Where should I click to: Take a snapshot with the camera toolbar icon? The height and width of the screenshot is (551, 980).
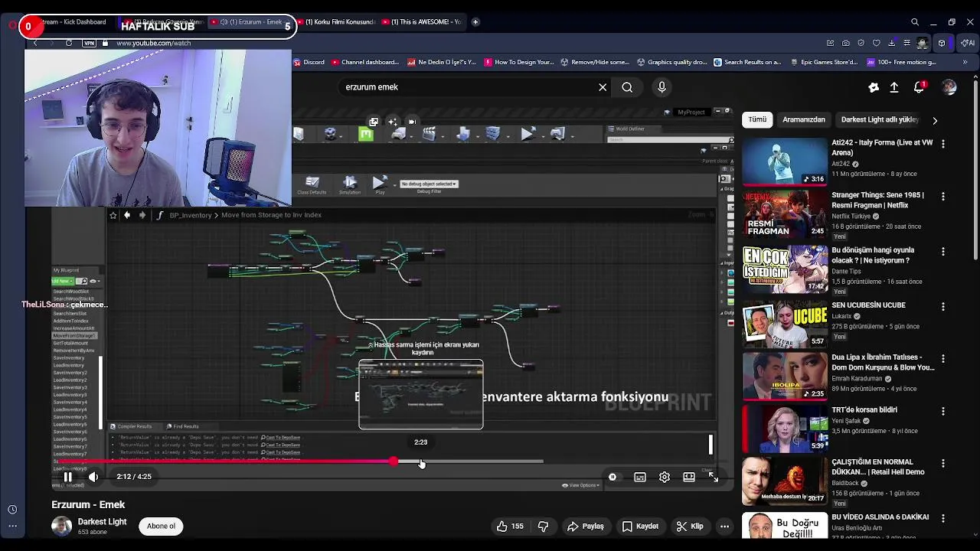[846, 44]
